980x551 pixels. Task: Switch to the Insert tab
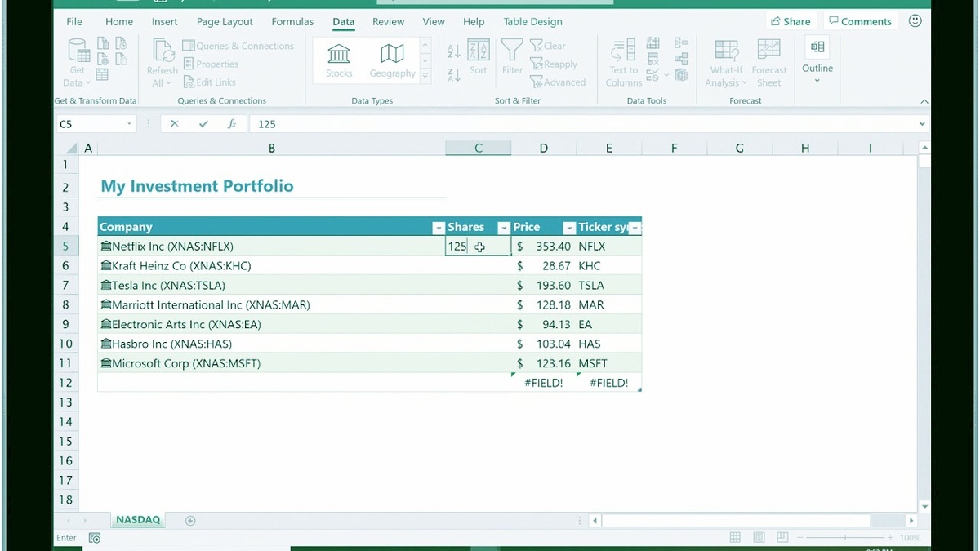click(164, 22)
